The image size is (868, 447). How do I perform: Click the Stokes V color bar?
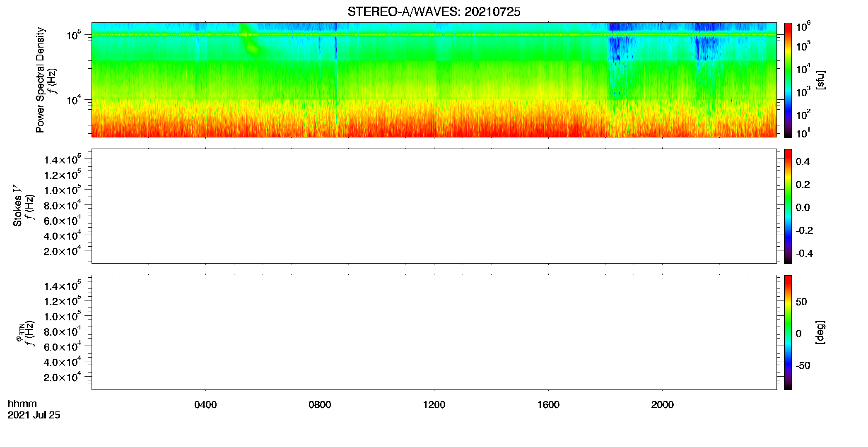[x=788, y=206]
